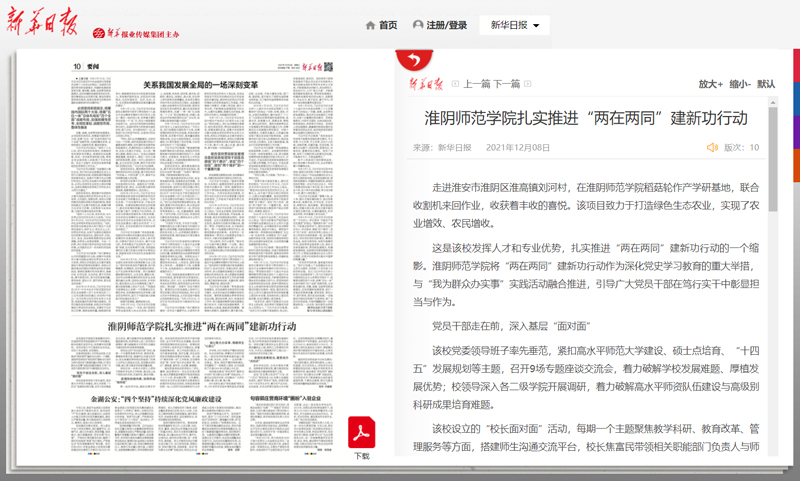The width and height of the screenshot is (800, 481).
Task: Click the user icon beside 注册/登录
Action: (418, 25)
